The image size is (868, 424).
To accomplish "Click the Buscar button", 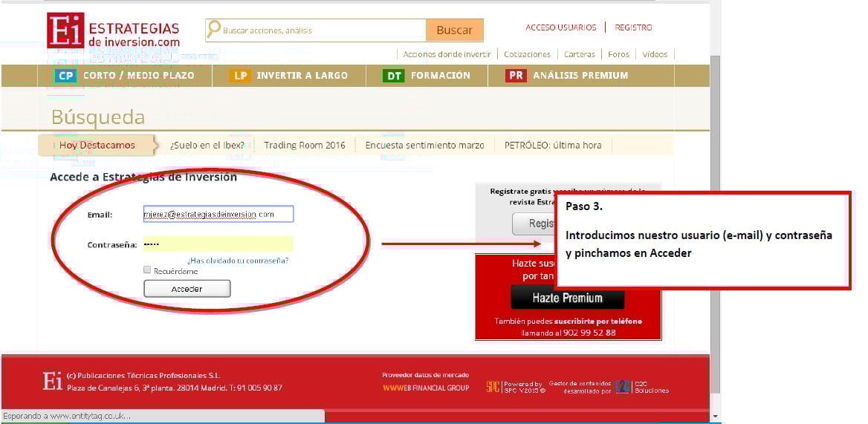I will tap(455, 30).
